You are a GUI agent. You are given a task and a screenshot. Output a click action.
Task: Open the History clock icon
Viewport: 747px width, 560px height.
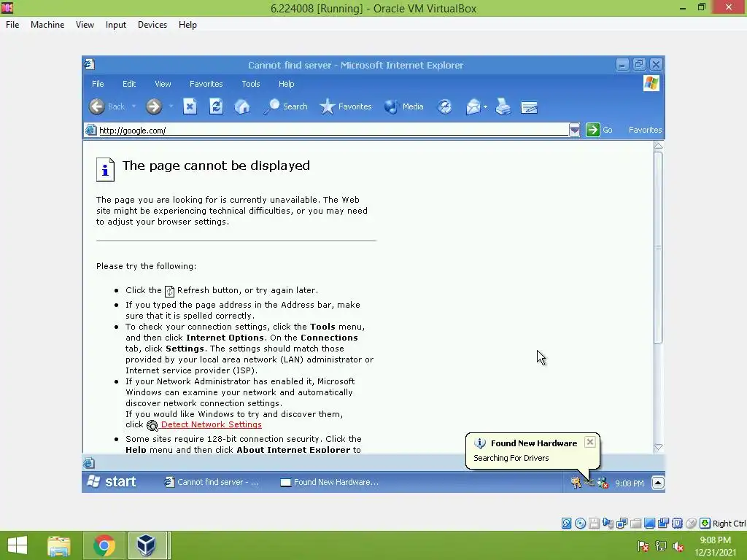tap(444, 106)
